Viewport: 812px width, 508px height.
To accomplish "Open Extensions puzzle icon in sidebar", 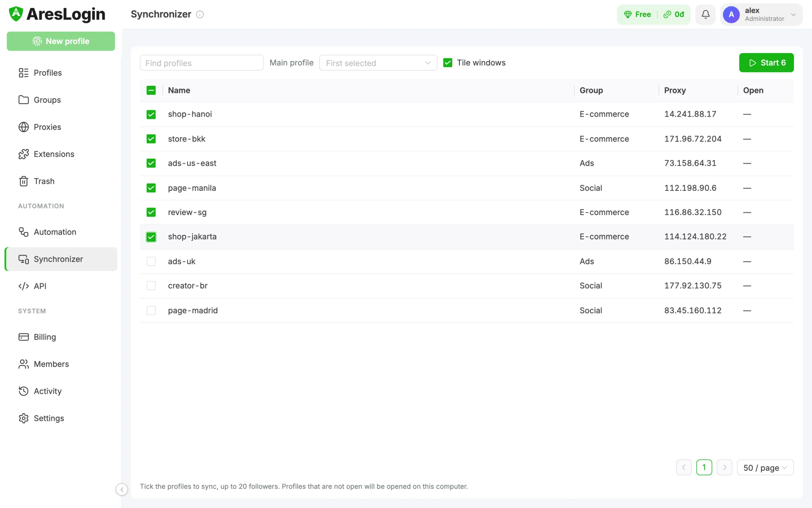I will pos(24,154).
